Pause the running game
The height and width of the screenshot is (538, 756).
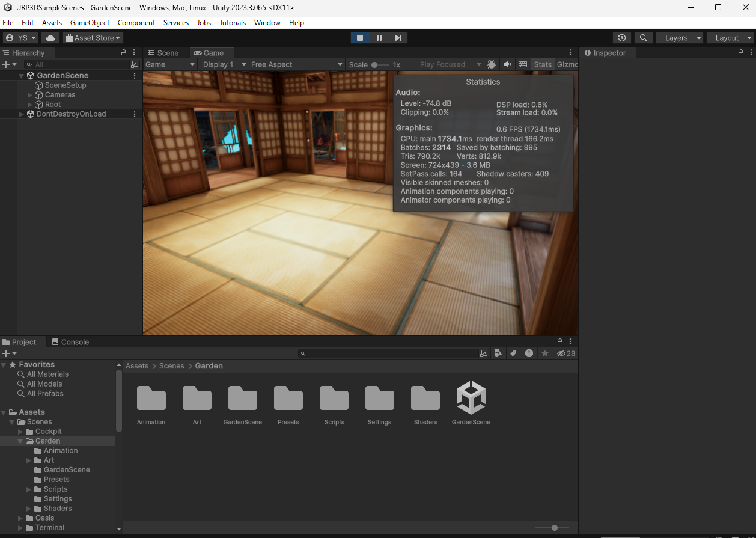click(x=379, y=38)
